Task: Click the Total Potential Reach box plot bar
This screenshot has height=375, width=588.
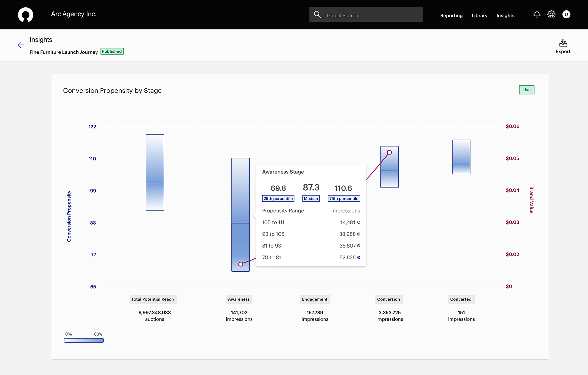Action: click(155, 172)
